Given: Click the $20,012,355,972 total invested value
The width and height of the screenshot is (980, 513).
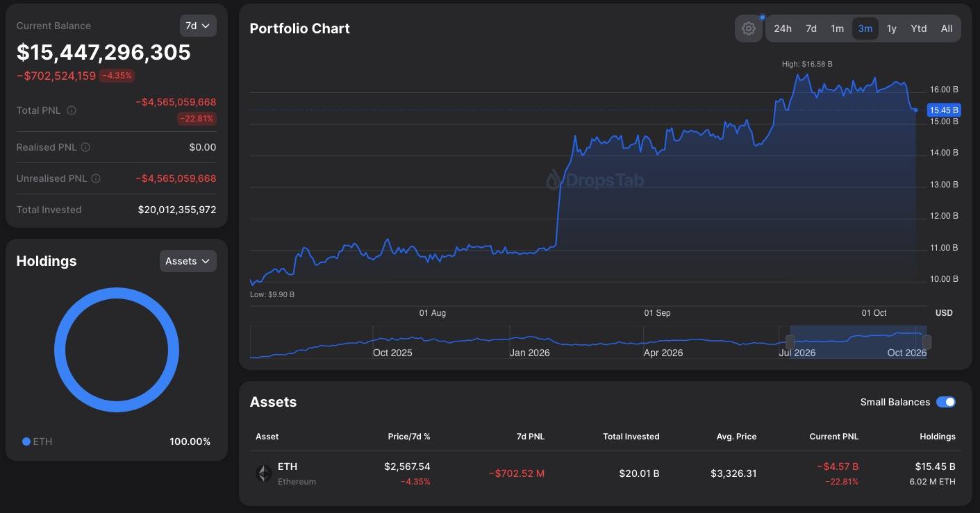Looking at the screenshot, I should [177, 210].
